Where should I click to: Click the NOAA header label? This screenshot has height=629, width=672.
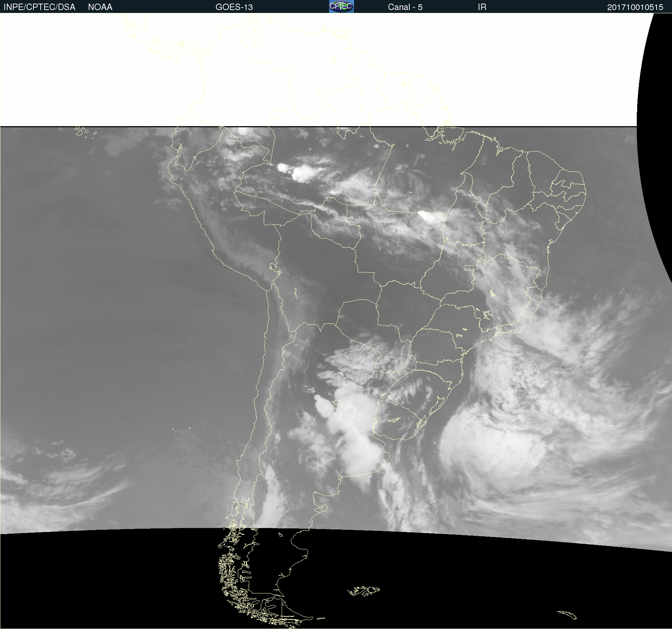coord(100,7)
